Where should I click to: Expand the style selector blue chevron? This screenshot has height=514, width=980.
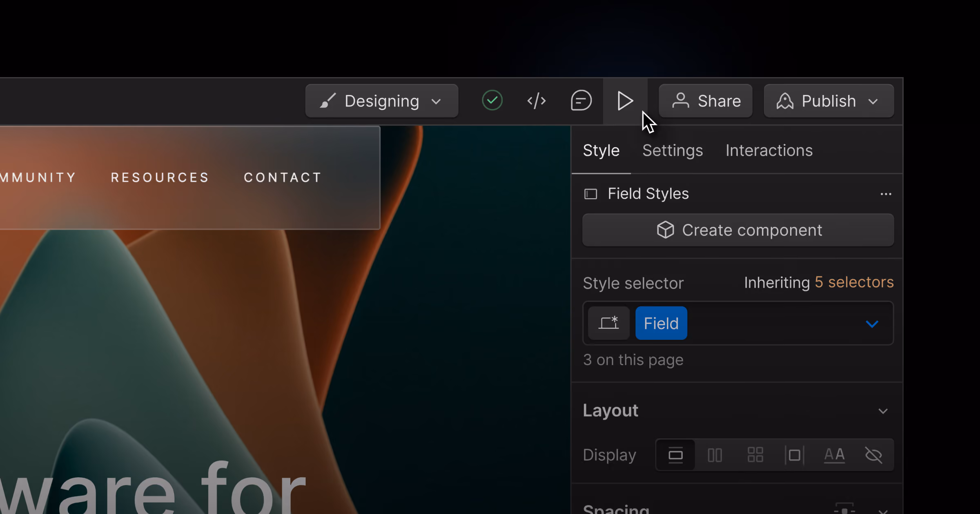pos(872,324)
